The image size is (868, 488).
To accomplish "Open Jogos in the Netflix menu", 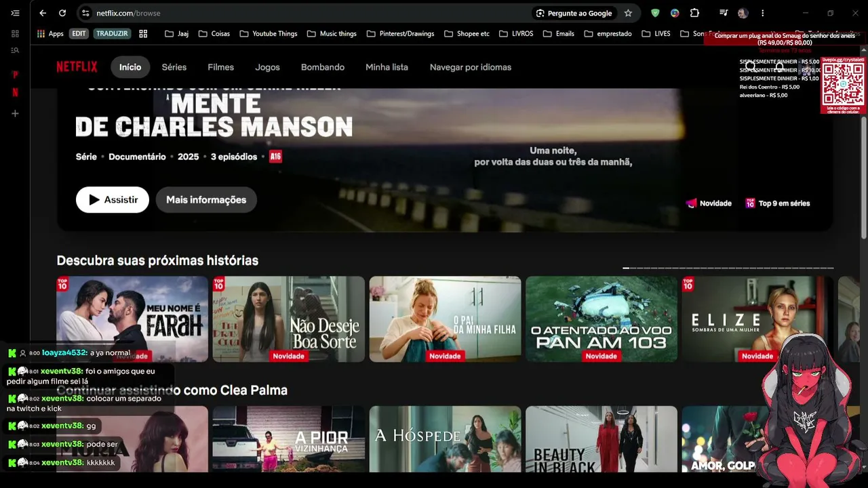I will point(268,67).
